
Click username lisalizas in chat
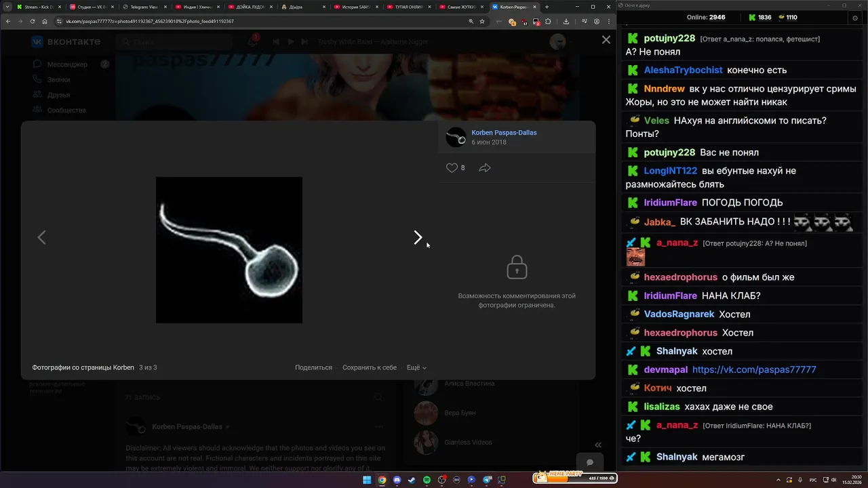[661, 407]
